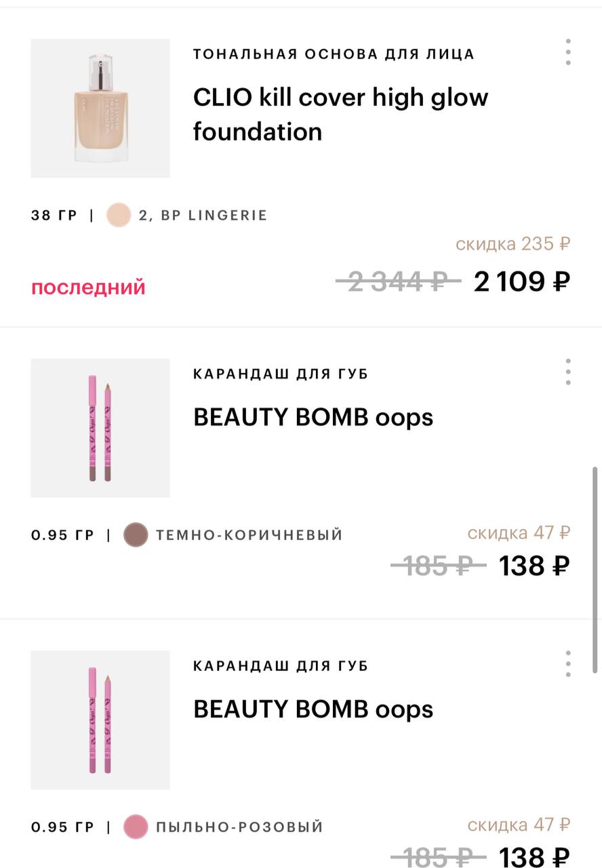Select the пыльно-розовый pink swatch

tap(136, 827)
